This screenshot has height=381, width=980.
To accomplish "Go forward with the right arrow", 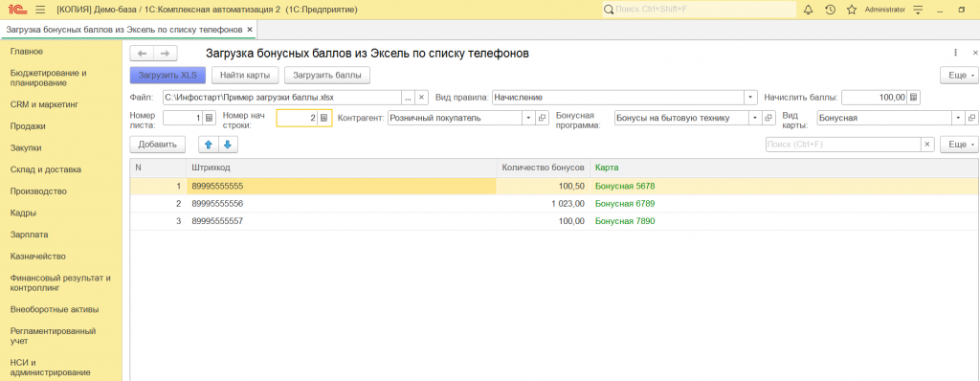I will point(166,54).
